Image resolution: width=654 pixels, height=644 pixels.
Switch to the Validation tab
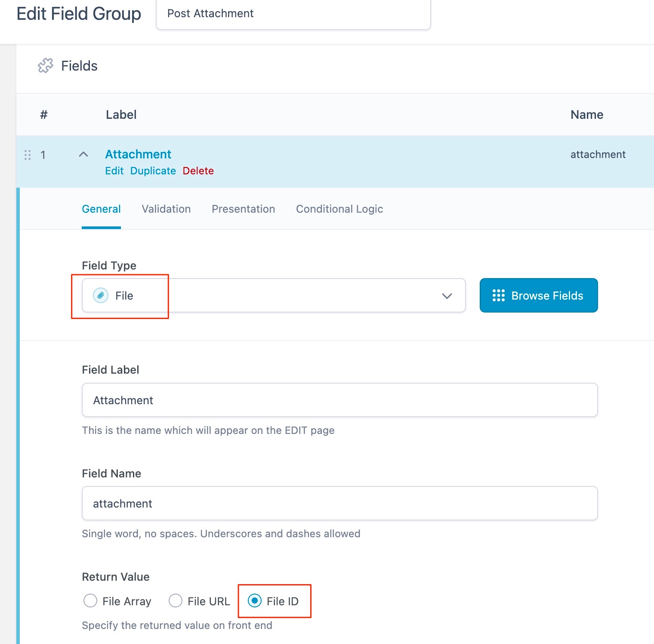coord(166,209)
